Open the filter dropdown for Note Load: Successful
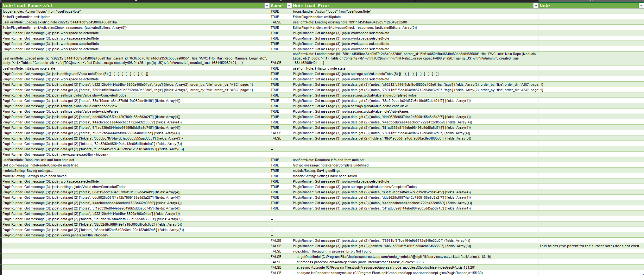 [x=267, y=6]
